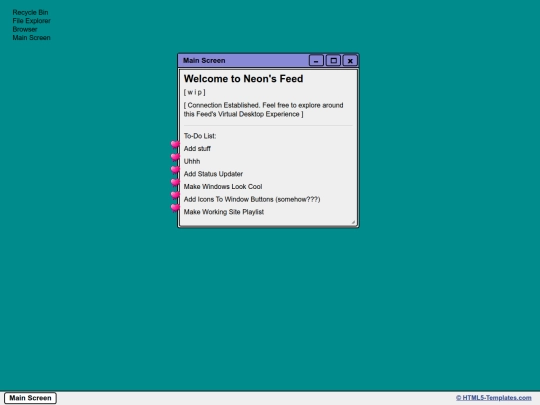
Task: Select the Welcome to Neon's Feed heading
Action: [x=243, y=79]
